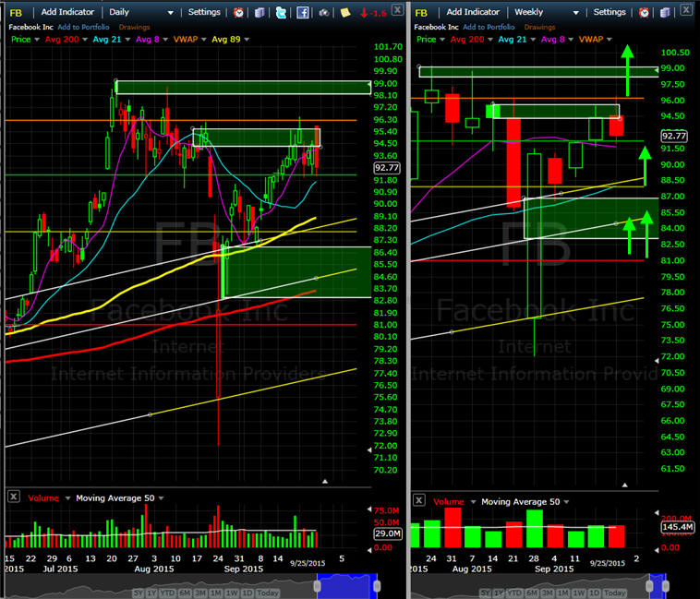Open Drawings in Daily chart
The image size is (700, 599).
[135, 27]
